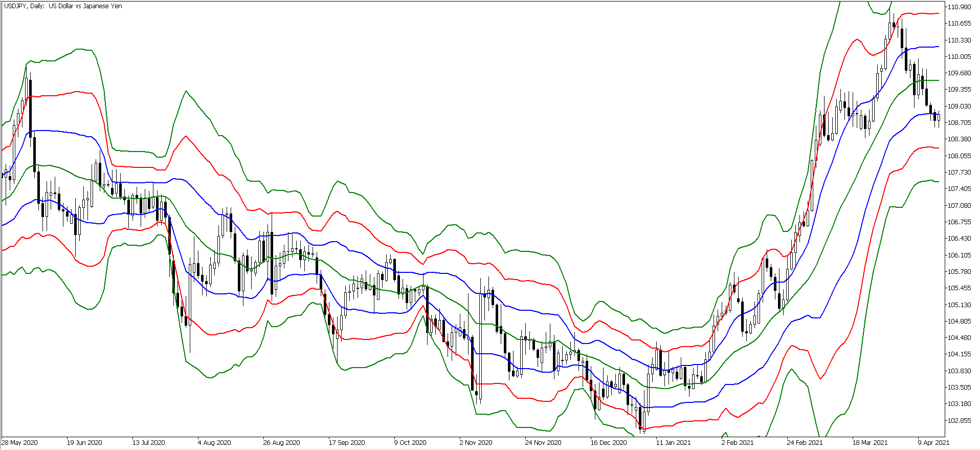Click the 109.680 price axis label
Screen dimensions: 980x450
(959, 73)
